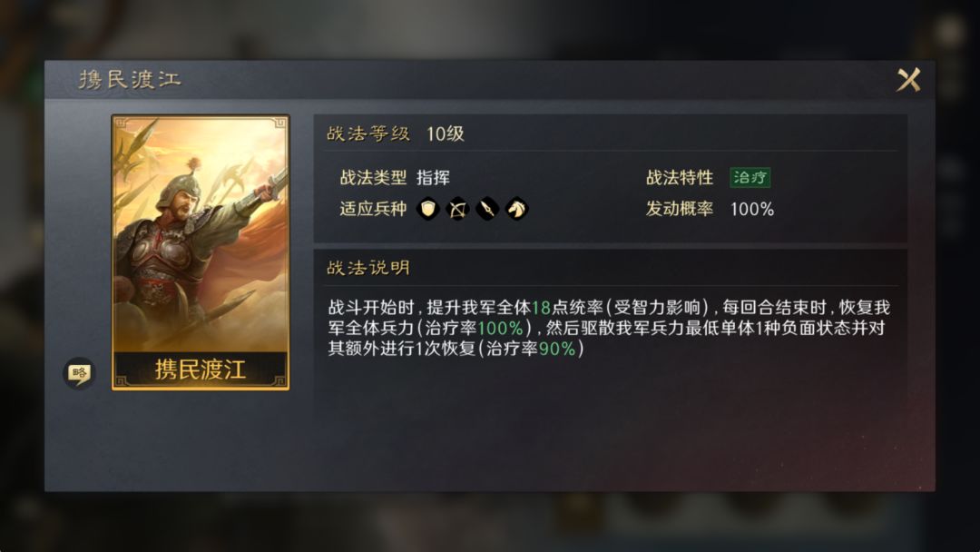Click the 携民渡江 card name banner
Viewport: 980px width, 552px height.
coord(201,370)
